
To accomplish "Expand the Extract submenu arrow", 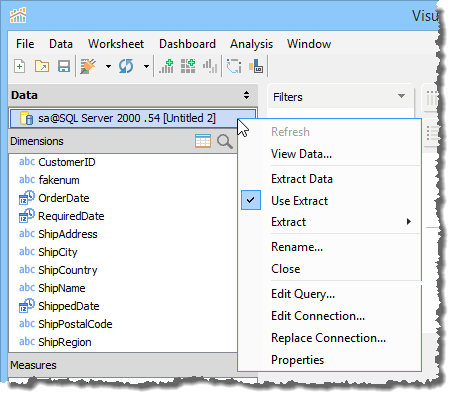I will click(x=409, y=221).
